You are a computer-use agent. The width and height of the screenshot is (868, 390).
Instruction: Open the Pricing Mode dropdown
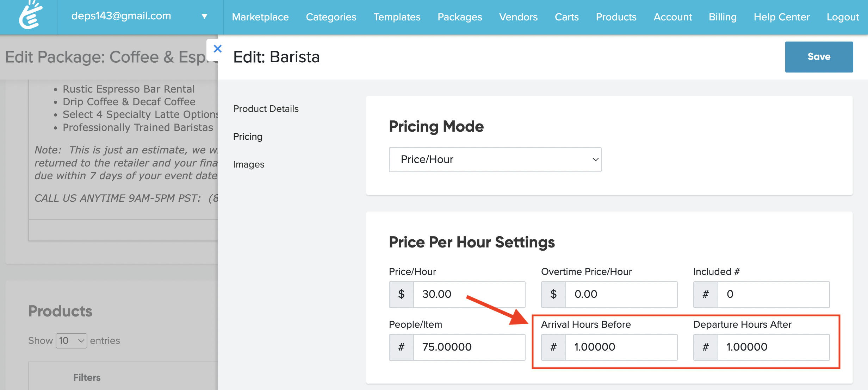click(x=495, y=159)
